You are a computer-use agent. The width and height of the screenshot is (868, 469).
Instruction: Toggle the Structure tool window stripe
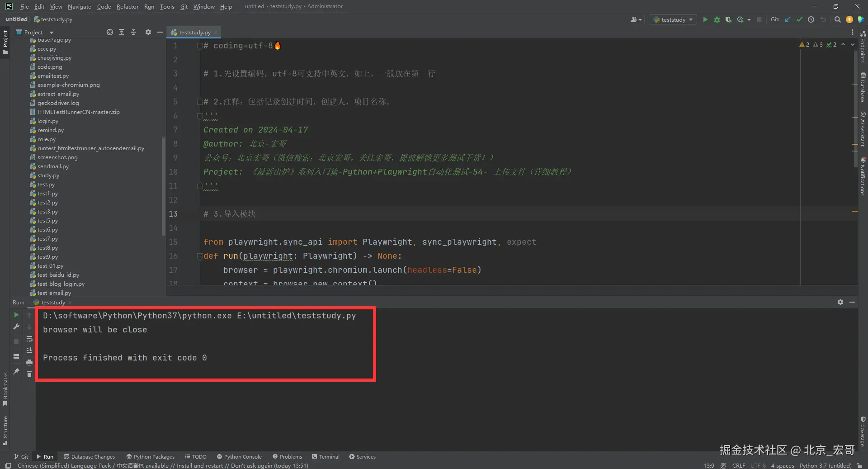(x=5, y=431)
